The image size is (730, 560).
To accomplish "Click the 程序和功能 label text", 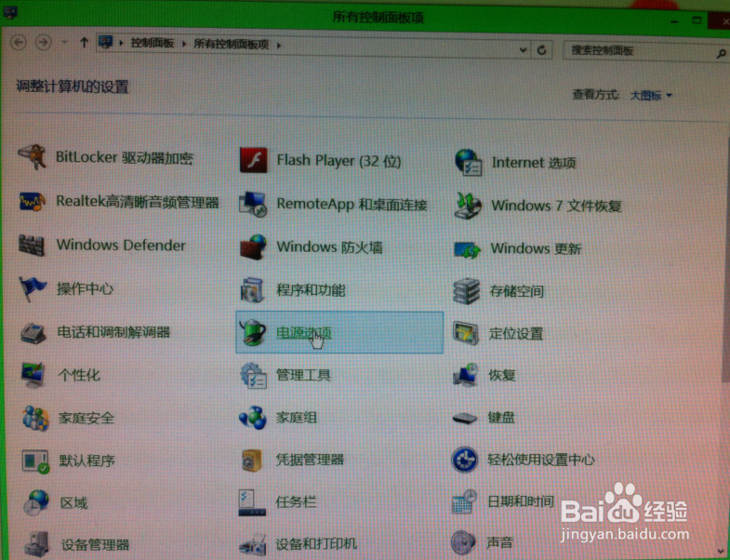I will 311,290.
